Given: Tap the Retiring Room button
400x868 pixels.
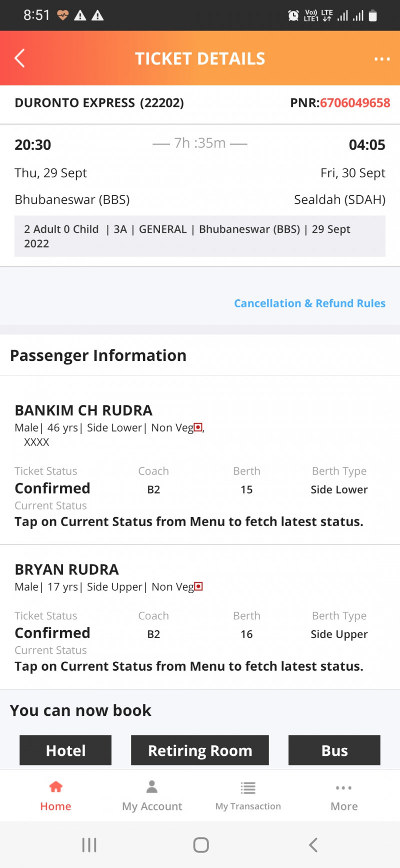Looking at the screenshot, I should pos(200,750).
